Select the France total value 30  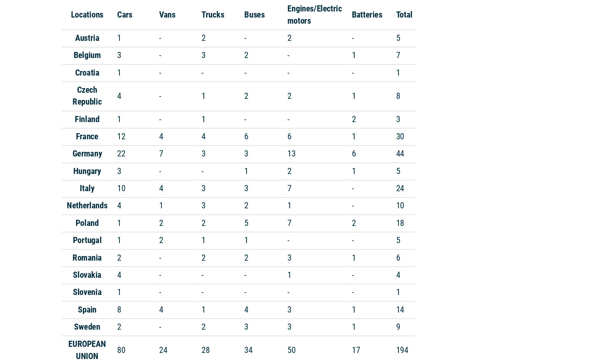point(400,136)
